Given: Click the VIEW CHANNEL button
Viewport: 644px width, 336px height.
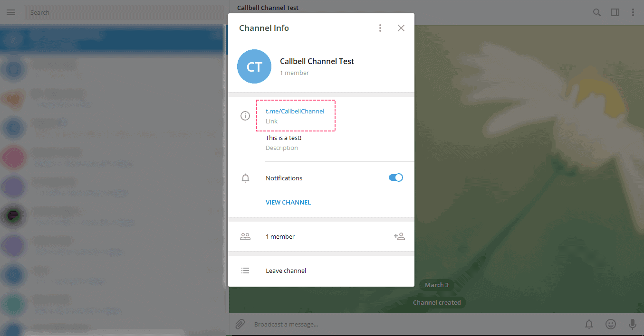Looking at the screenshot, I should (288, 202).
